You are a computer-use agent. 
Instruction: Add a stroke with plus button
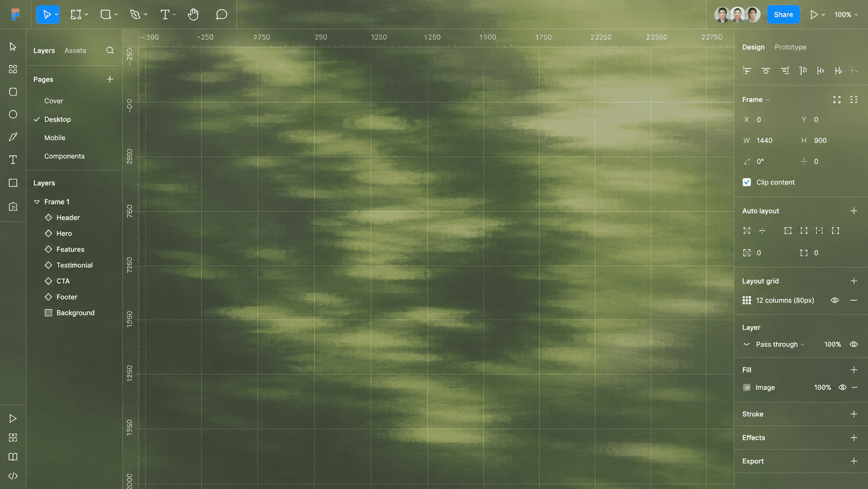[x=853, y=414]
